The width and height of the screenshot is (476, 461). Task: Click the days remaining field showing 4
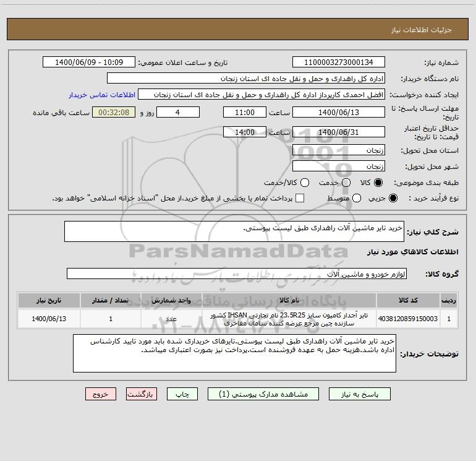click(178, 112)
